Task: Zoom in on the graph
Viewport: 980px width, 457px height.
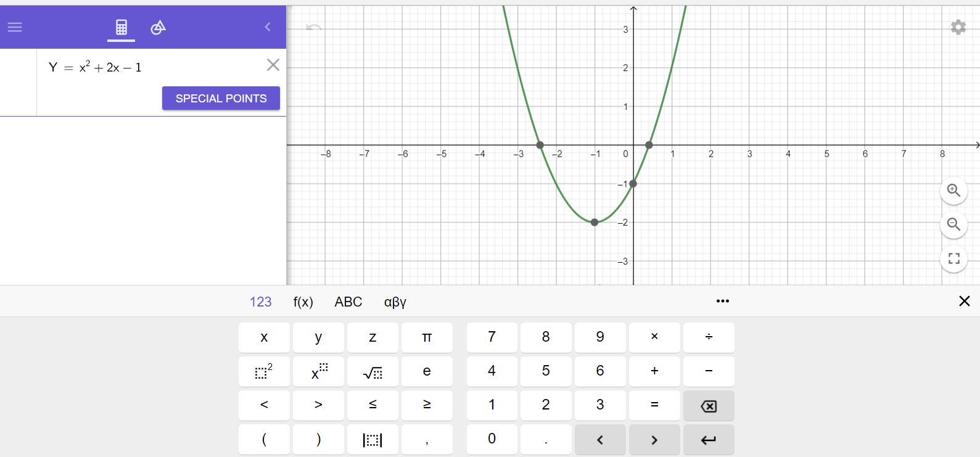Action: (953, 191)
